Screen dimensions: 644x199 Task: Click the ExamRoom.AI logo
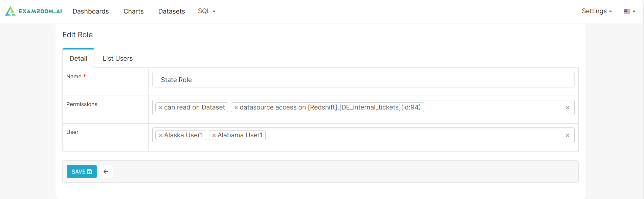tap(34, 11)
